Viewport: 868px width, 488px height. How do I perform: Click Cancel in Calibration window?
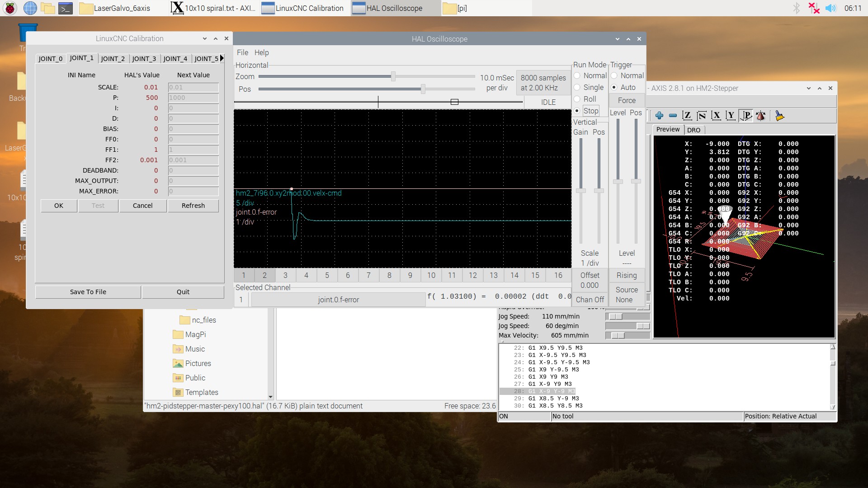pos(143,206)
